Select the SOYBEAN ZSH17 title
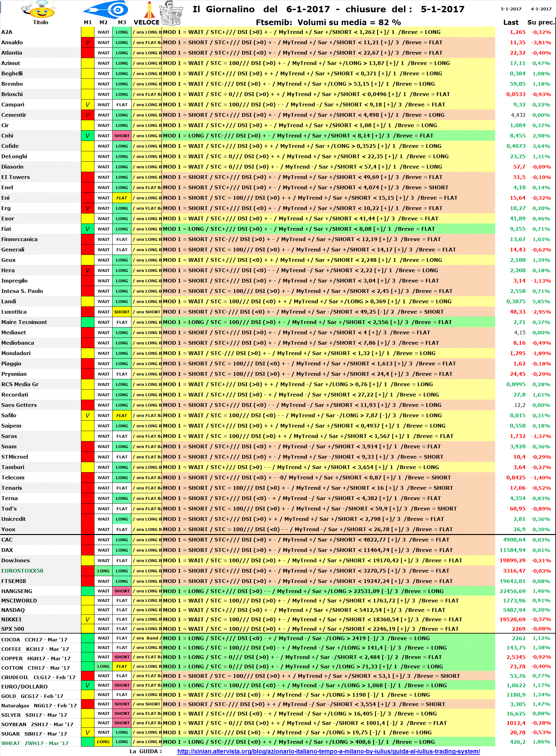The width and height of the screenshot is (556, 756). click(40, 724)
